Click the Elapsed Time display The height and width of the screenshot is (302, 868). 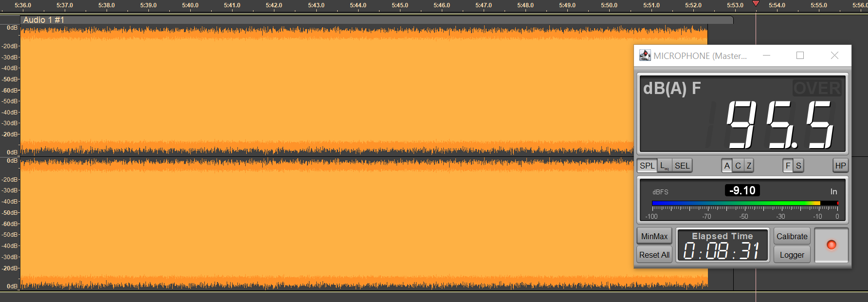[x=723, y=245]
